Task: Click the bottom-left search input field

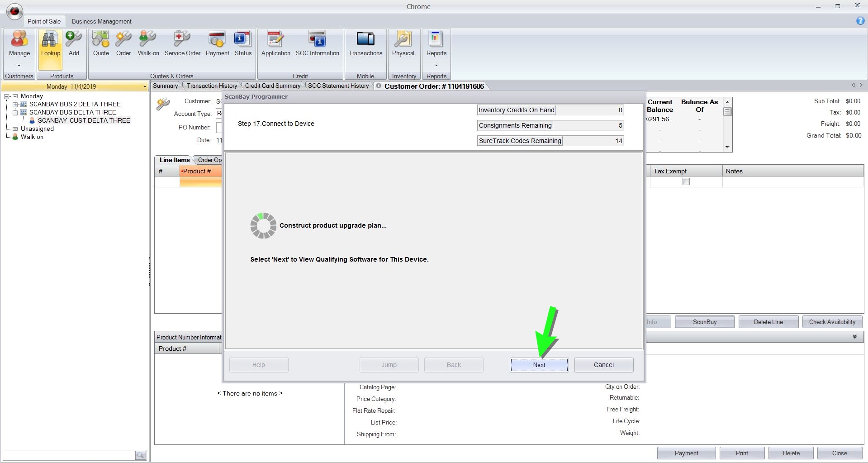Action: [69, 455]
